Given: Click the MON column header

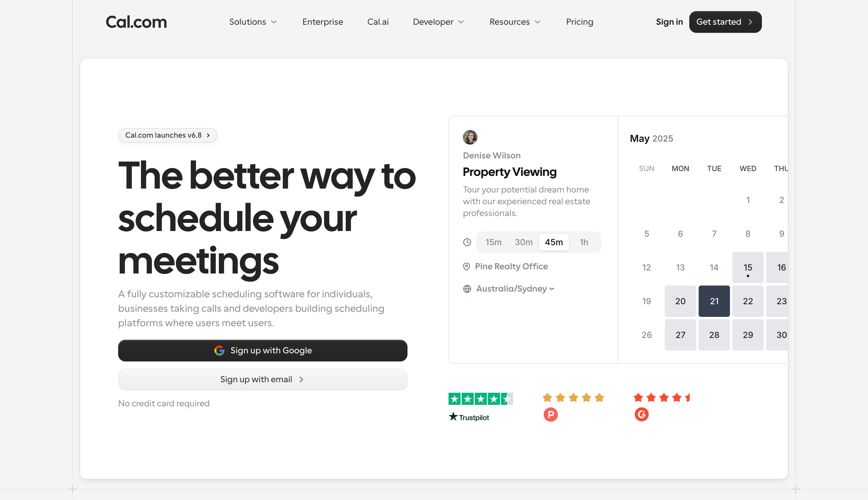Looking at the screenshot, I should pyautogui.click(x=680, y=169).
